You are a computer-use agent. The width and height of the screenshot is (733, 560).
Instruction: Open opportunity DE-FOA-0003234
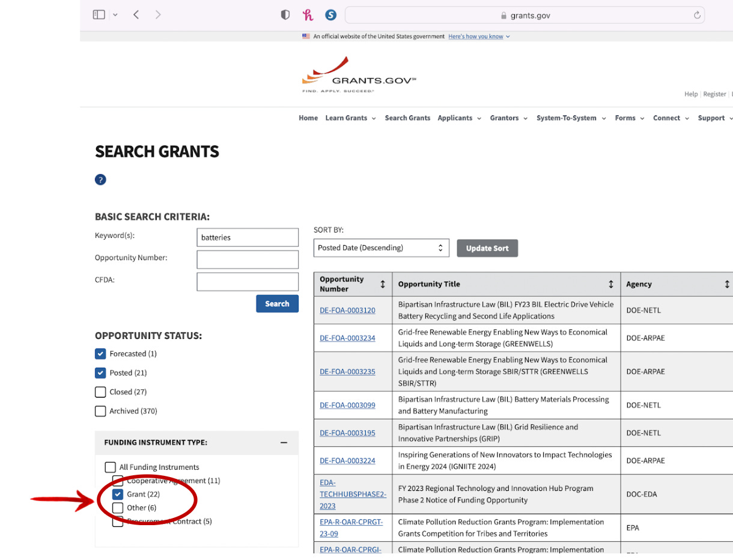click(347, 338)
